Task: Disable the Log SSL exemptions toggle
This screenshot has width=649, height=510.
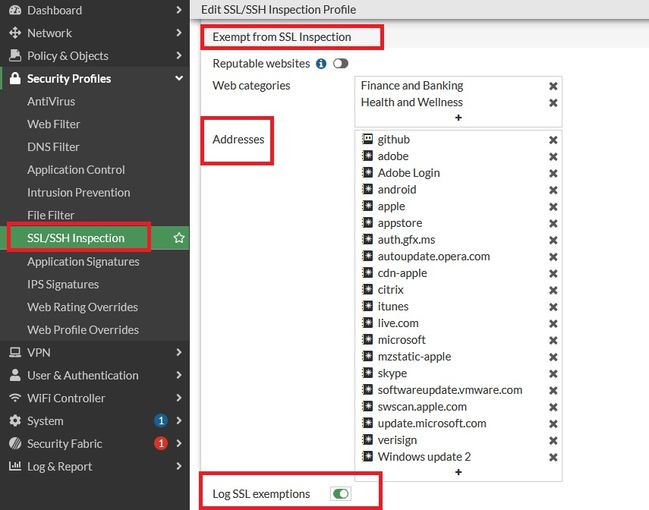Action: click(x=341, y=493)
